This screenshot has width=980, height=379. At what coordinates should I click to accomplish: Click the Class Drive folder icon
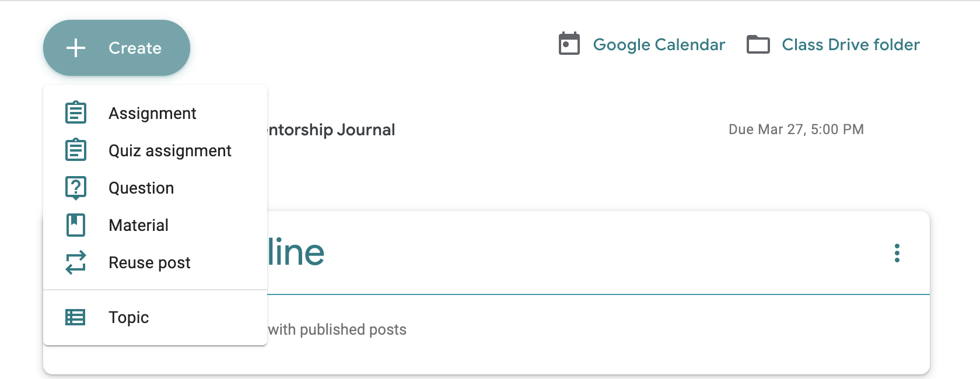(758, 44)
